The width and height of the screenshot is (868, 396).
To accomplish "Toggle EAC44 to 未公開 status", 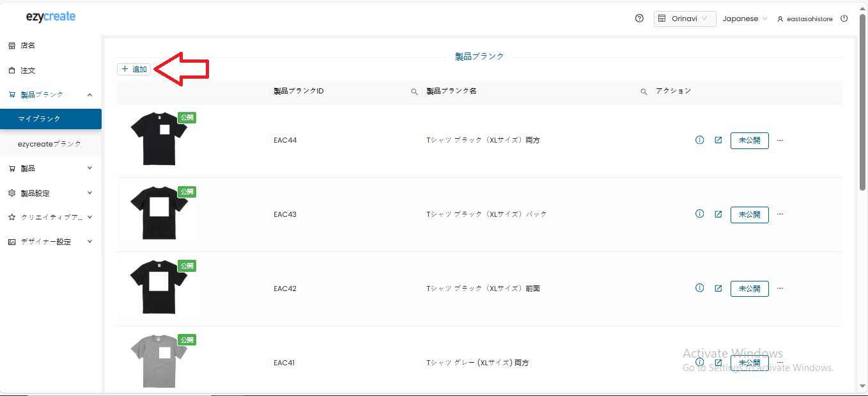I will [x=749, y=140].
